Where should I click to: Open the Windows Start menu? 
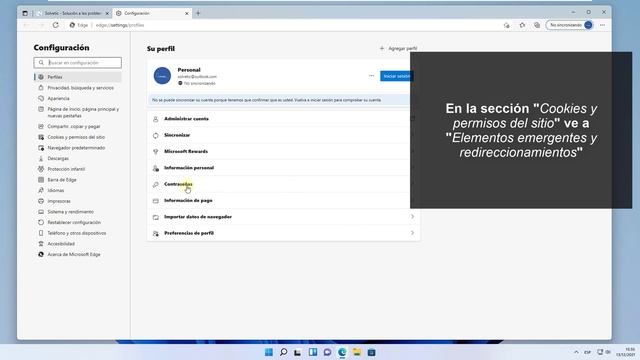[269, 352]
